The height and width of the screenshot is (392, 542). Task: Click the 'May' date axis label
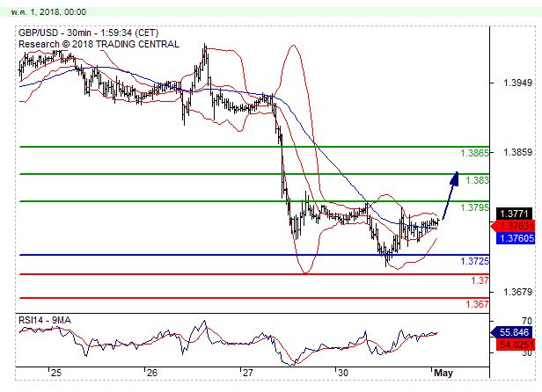[x=443, y=373]
